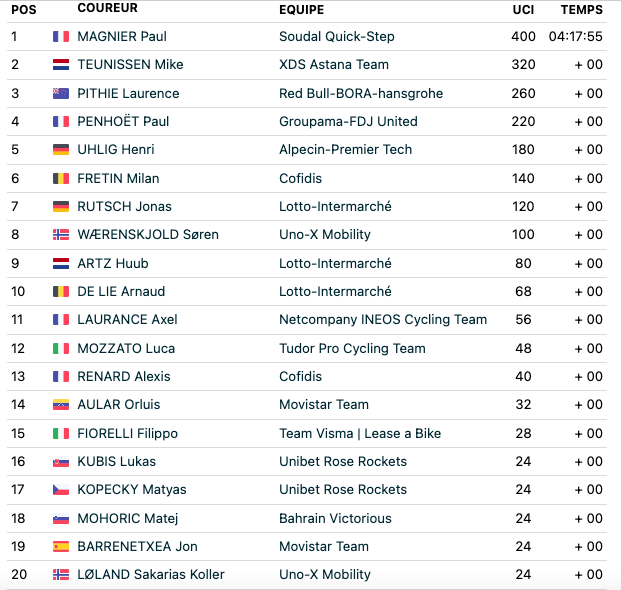Open the Soudal Quick-Step team page

click(337, 36)
